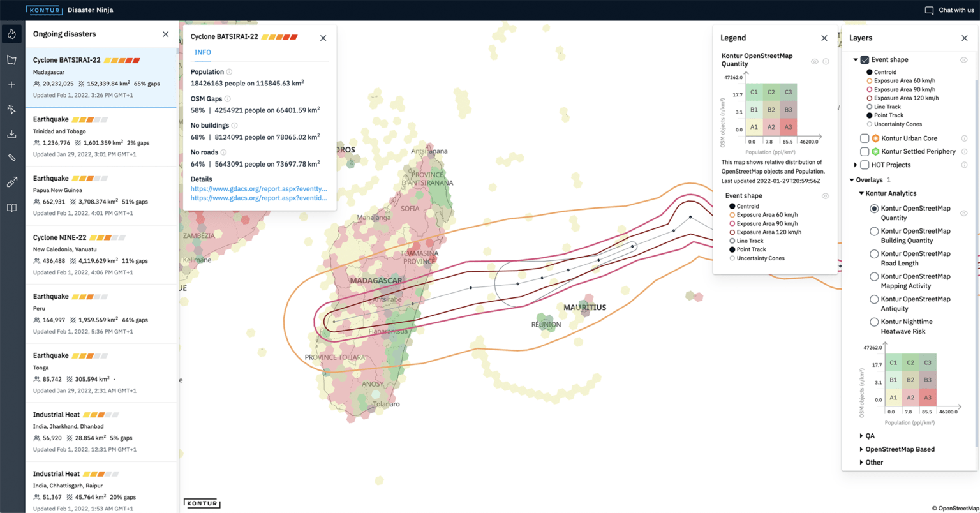
Task: Select the fire disasters icon in sidebar
Action: (11, 33)
